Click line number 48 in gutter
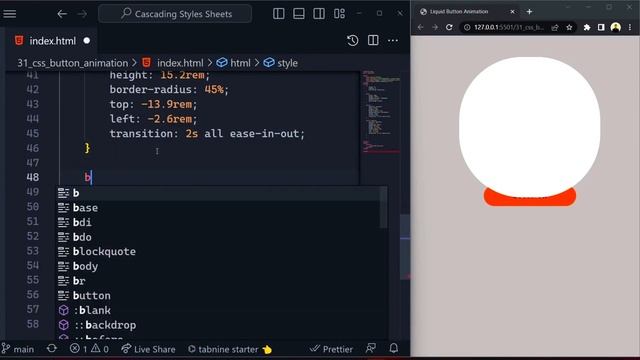This screenshot has width=640, height=360. click(x=33, y=177)
